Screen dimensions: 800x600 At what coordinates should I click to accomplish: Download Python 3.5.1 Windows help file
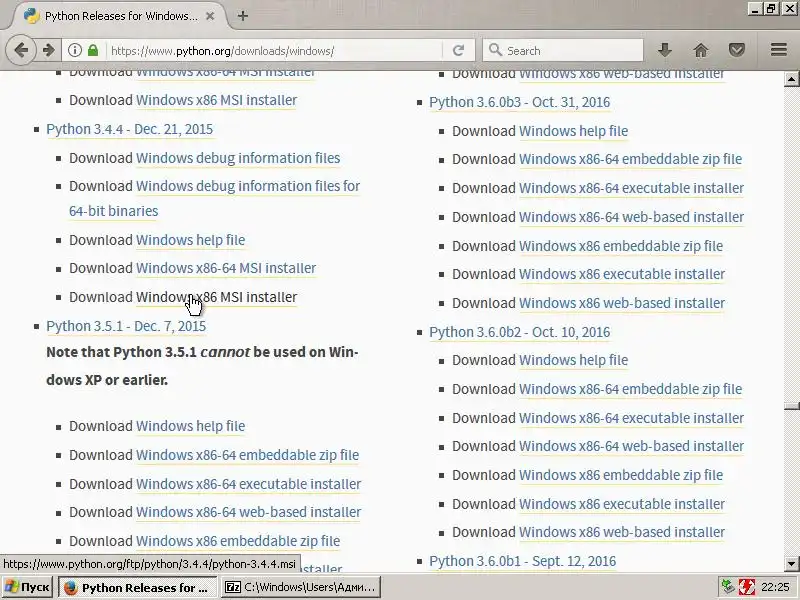tap(190, 426)
